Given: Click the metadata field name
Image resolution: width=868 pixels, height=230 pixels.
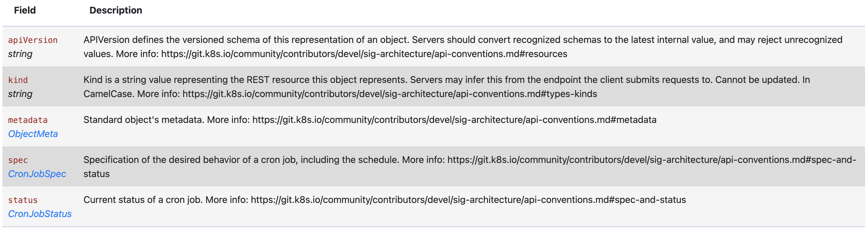Looking at the screenshot, I should tap(28, 120).
